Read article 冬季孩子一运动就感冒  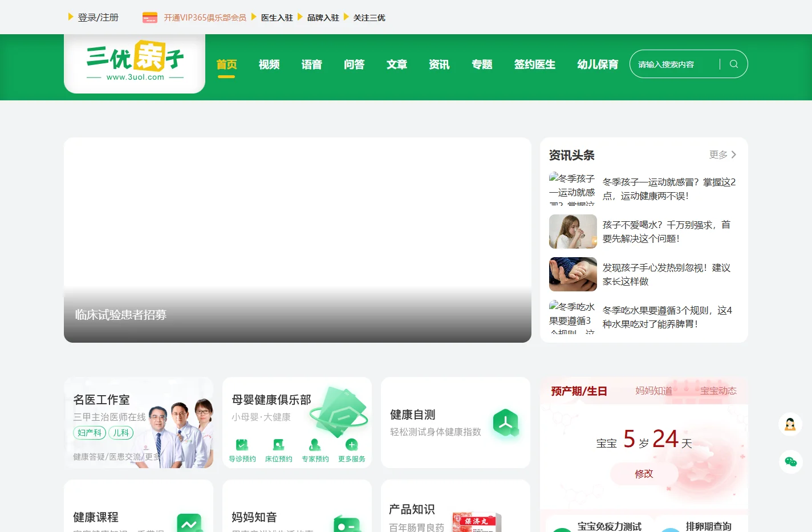[669, 189]
